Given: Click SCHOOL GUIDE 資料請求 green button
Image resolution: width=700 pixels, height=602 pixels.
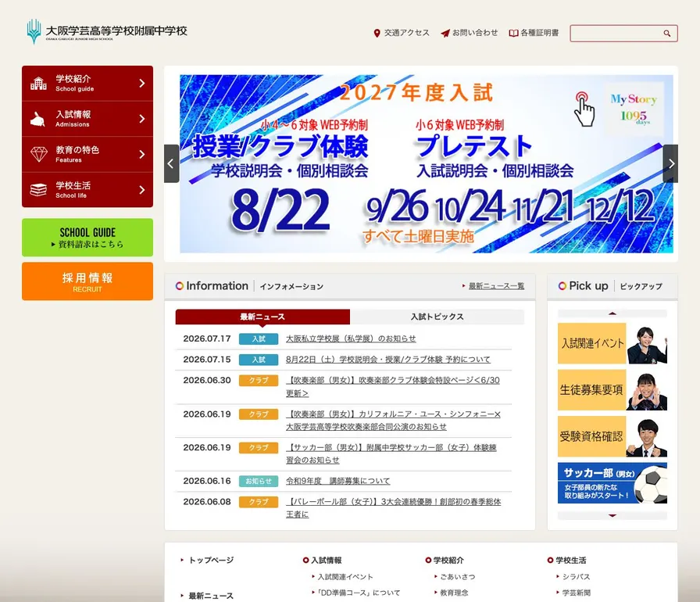Looking at the screenshot, I should point(87,238).
